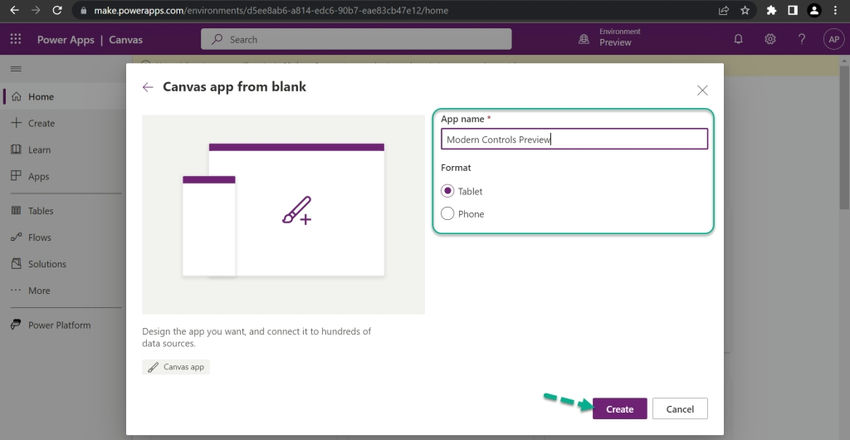Click the canvas app preview illustration
This screenshot has width=850, height=440.
[284, 215]
